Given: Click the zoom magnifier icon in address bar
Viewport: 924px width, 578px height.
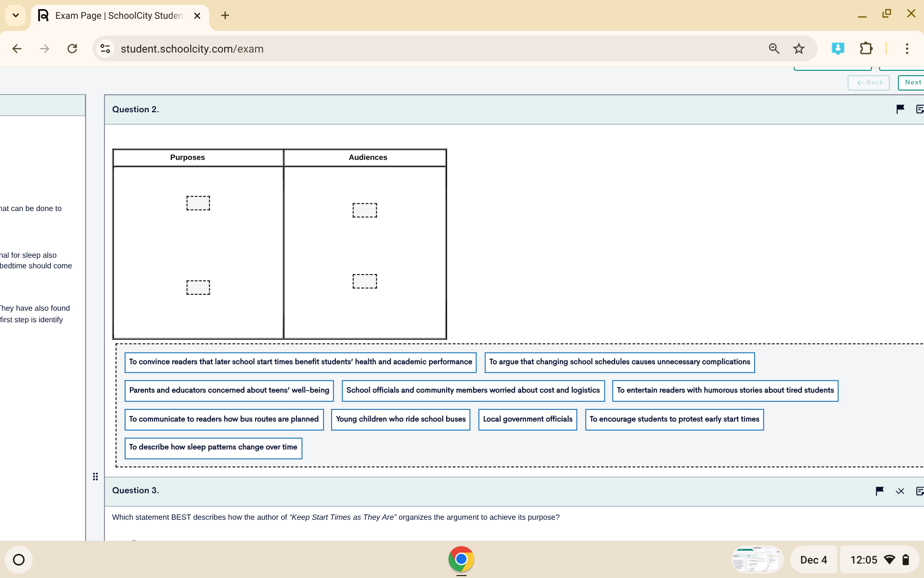Looking at the screenshot, I should coord(774,49).
